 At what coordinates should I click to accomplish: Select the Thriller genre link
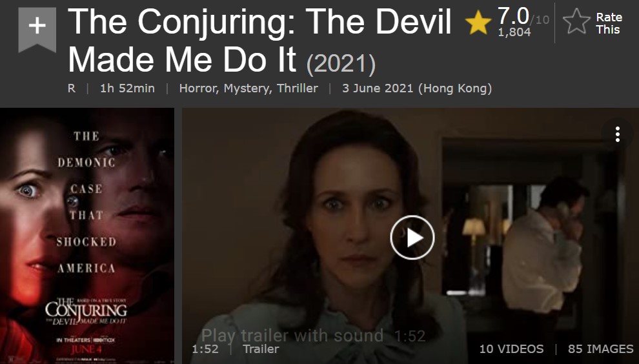298,88
